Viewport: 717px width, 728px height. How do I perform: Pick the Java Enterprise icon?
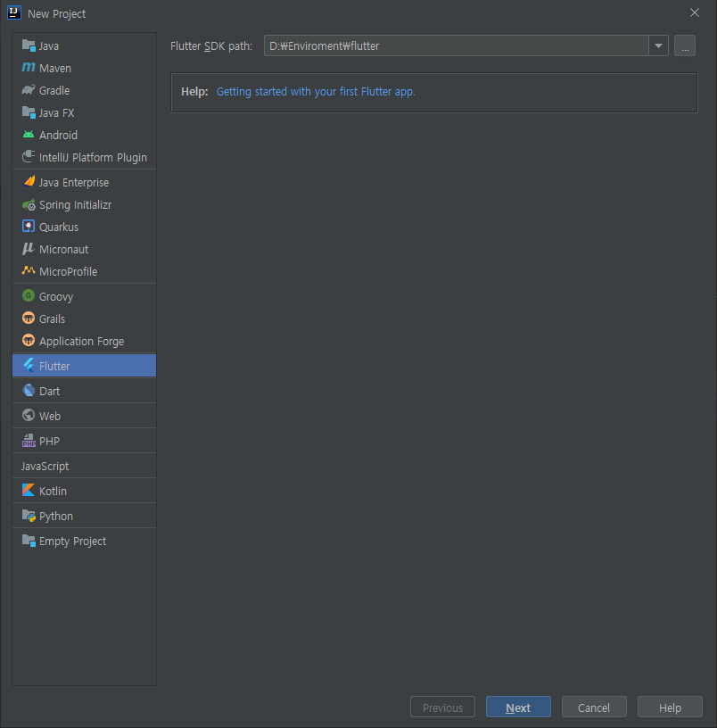(x=29, y=181)
